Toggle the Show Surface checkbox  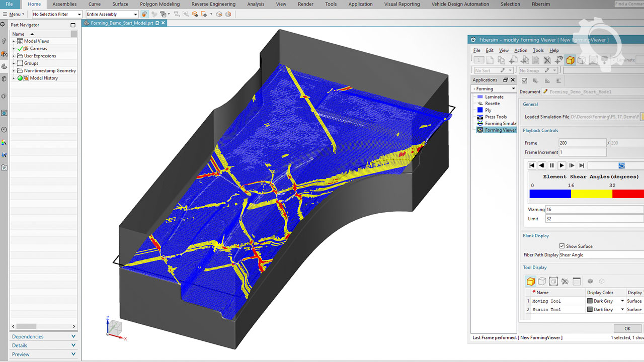[x=562, y=246]
